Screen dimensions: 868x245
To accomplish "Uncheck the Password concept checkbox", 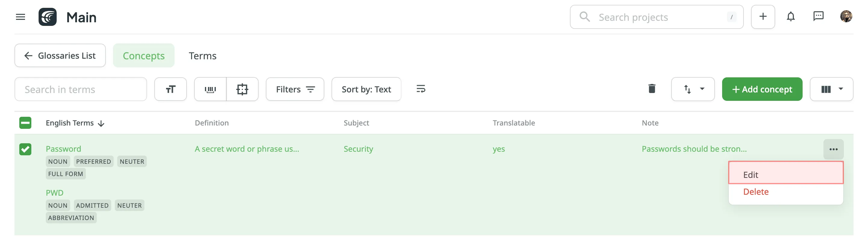I will pyautogui.click(x=25, y=149).
